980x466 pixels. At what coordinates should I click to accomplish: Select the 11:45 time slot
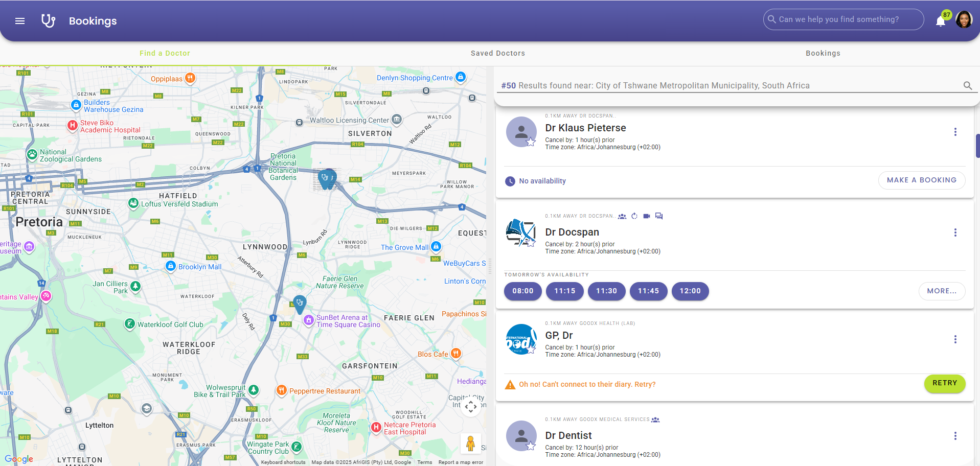[x=648, y=291]
